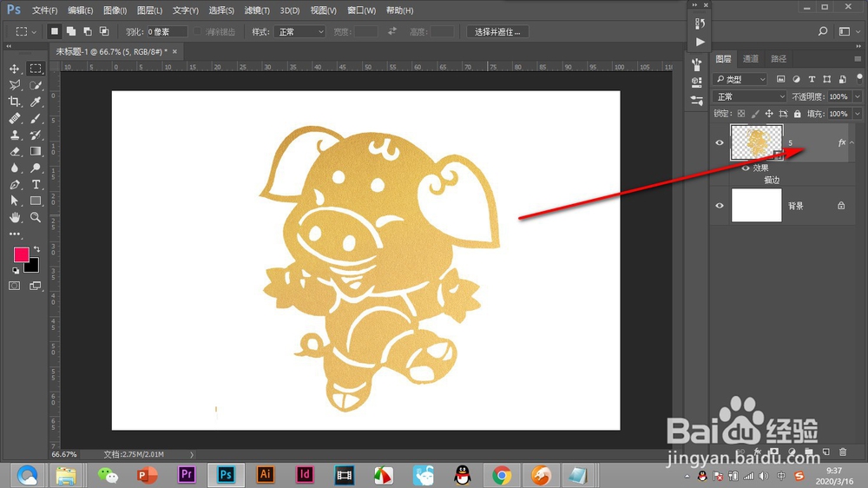Choose New selection mode button
The image size is (868, 488).
coord(54,31)
